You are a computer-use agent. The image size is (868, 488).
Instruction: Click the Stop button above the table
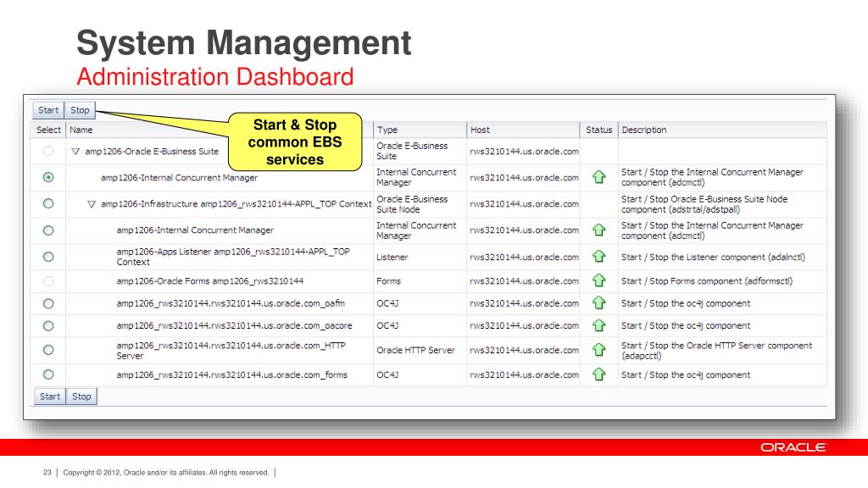(80, 110)
